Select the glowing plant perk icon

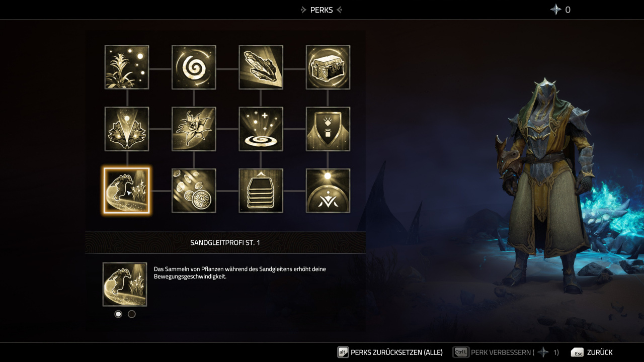pyautogui.click(x=127, y=67)
